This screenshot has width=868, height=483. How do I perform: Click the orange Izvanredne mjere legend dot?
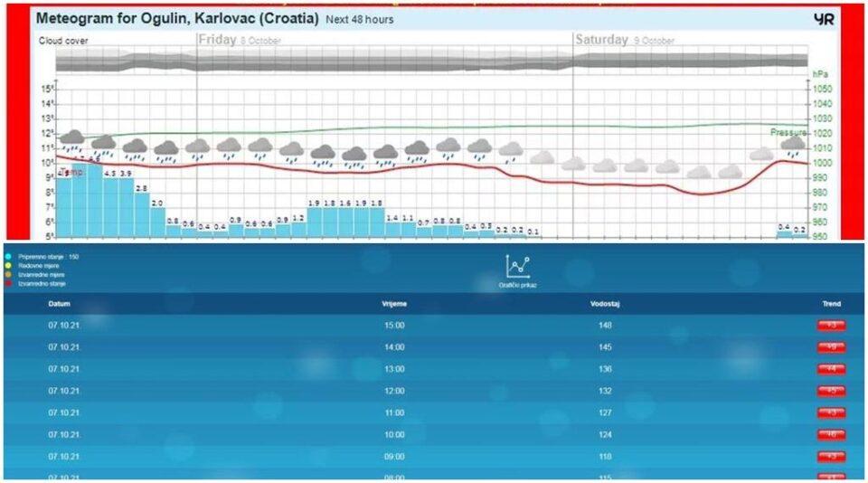(x=8, y=274)
